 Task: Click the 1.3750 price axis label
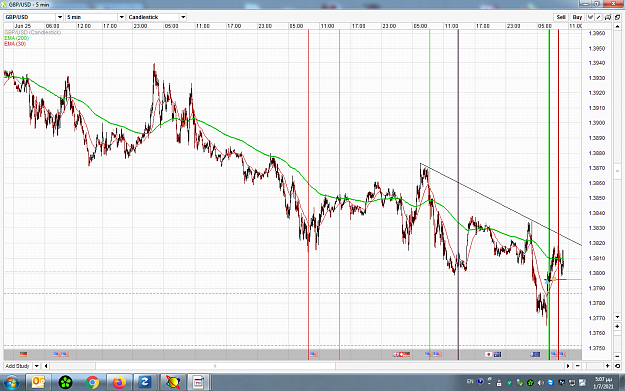click(x=597, y=348)
